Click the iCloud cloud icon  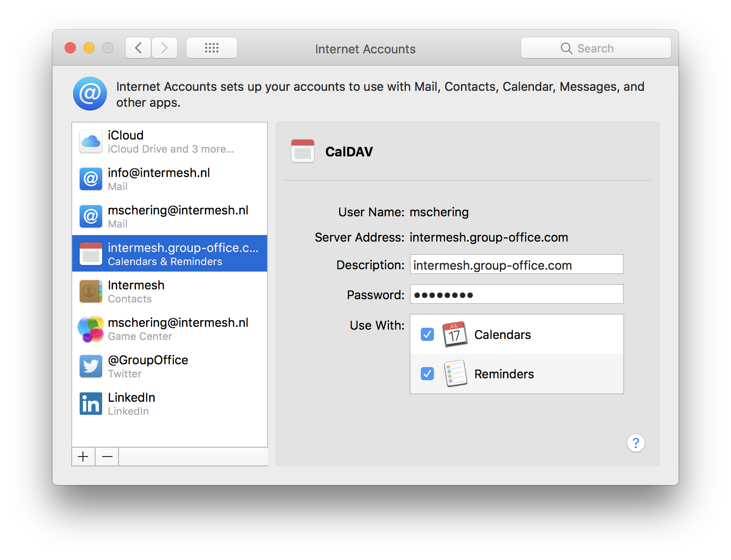pyautogui.click(x=91, y=141)
